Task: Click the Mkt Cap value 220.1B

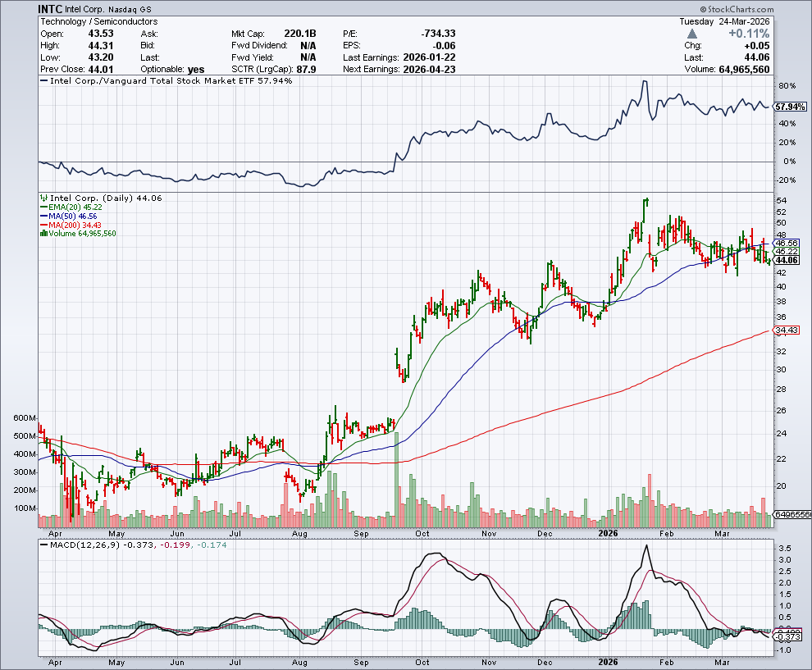Action: pos(300,34)
